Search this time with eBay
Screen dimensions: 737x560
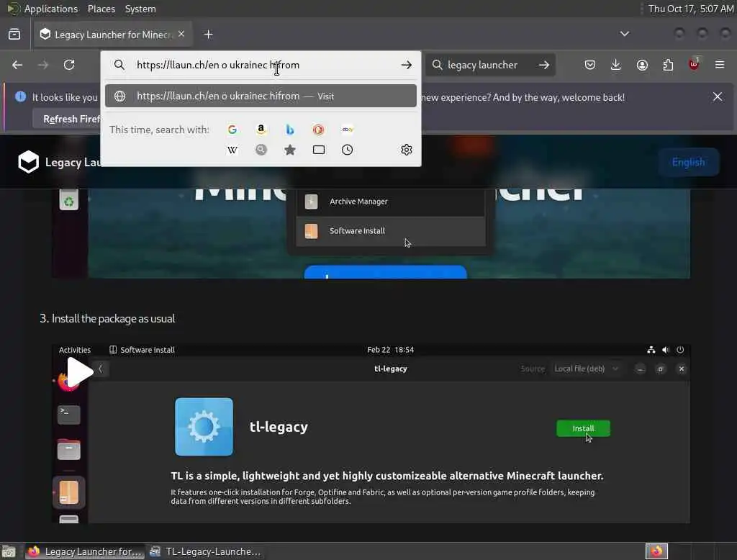pos(348,130)
